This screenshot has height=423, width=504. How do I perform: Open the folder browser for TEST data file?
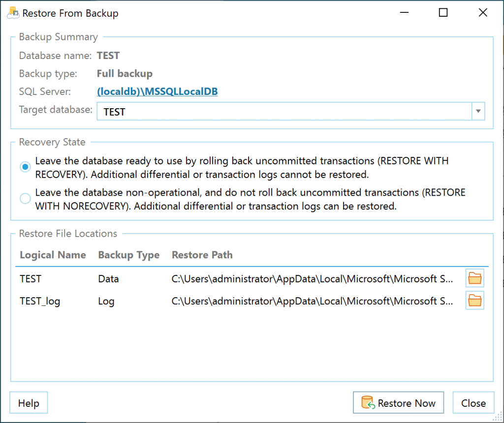coord(474,278)
